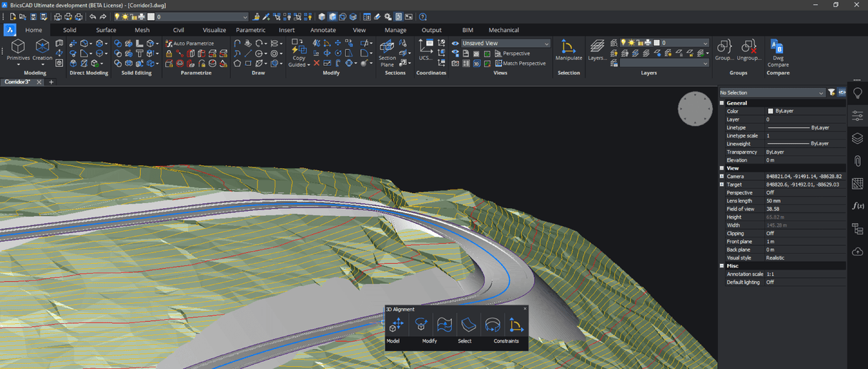
Task: Open the Attachments paperclip panel in sidebar
Action: pos(858,161)
